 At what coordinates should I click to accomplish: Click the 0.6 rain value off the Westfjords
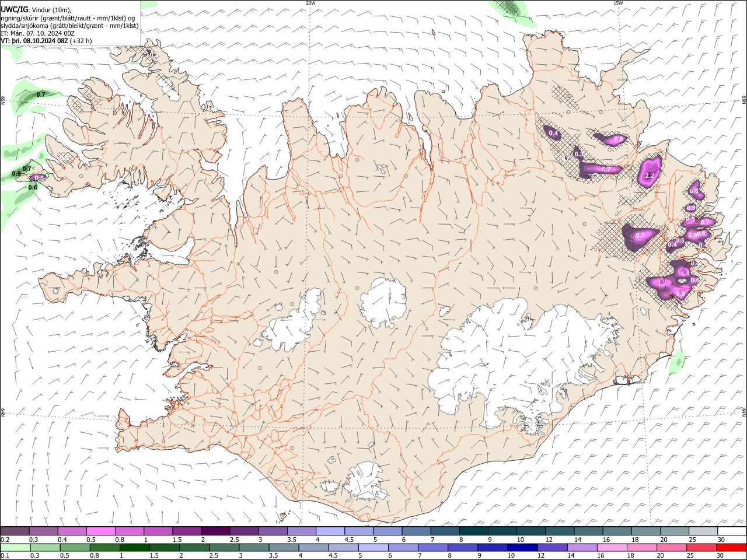[33, 187]
